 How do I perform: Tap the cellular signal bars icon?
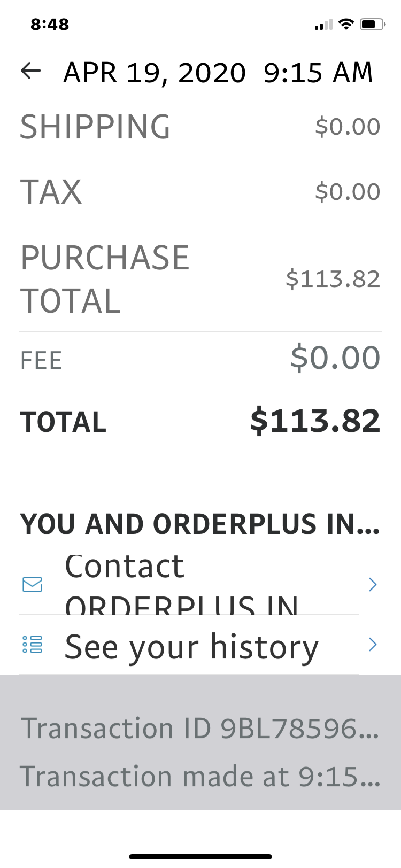(323, 25)
